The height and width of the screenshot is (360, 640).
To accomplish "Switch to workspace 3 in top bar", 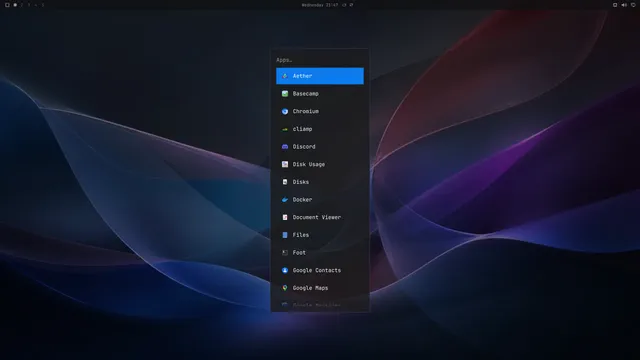I will pyautogui.click(x=29, y=5).
